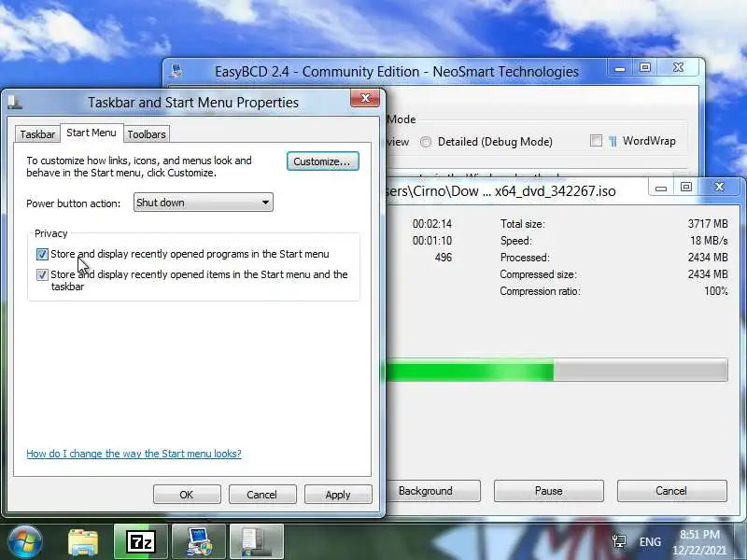
Task: Pause the 7-Zip extraction
Action: (x=549, y=491)
